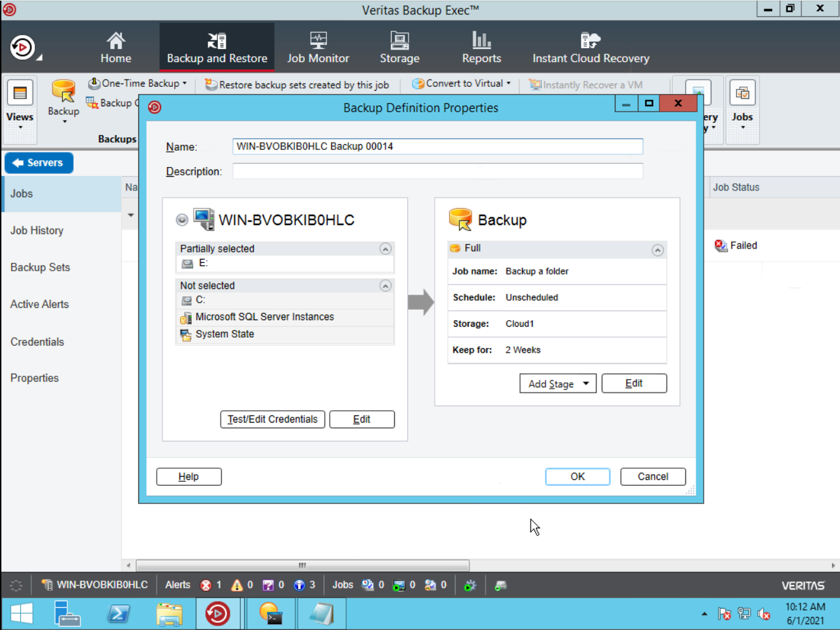The height and width of the screenshot is (630, 840).
Task: Collapse the Full backup stage section
Action: pos(657,250)
